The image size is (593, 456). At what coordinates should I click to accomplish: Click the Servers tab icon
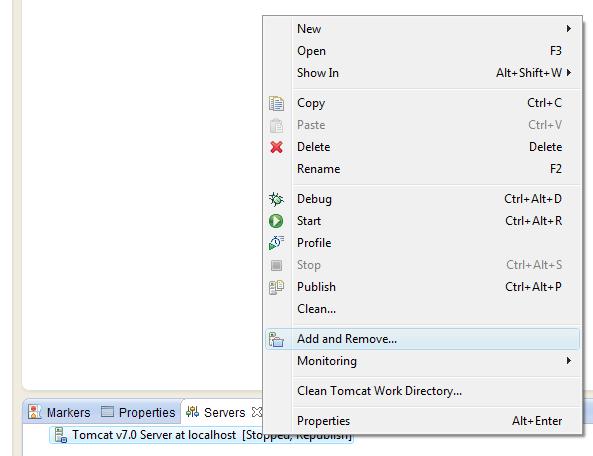(192, 412)
